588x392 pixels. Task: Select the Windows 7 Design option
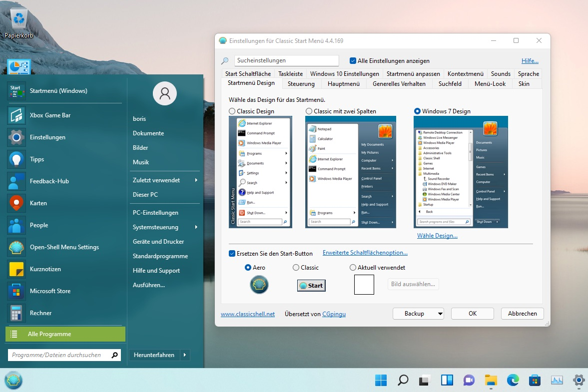click(417, 111)
